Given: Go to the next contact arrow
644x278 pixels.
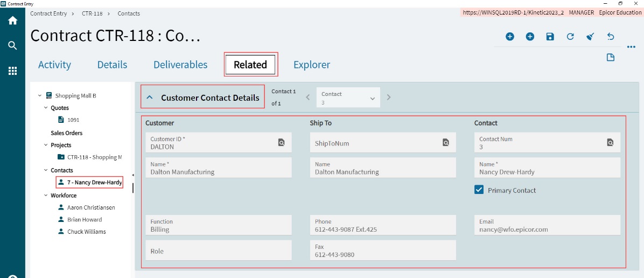Looking at the screenshot, I should pyautogui.click(x=389, y=98).
